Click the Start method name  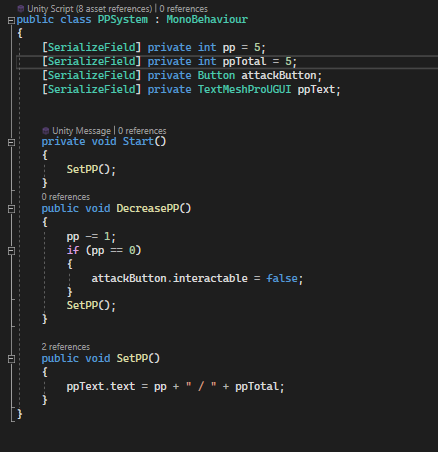138,141
